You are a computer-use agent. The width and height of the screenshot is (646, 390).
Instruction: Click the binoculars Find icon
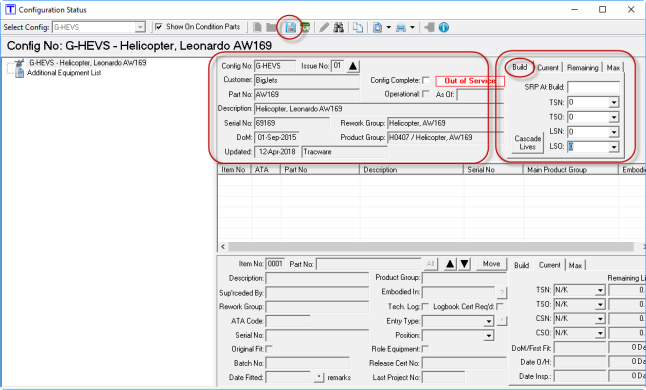(339, 28)
